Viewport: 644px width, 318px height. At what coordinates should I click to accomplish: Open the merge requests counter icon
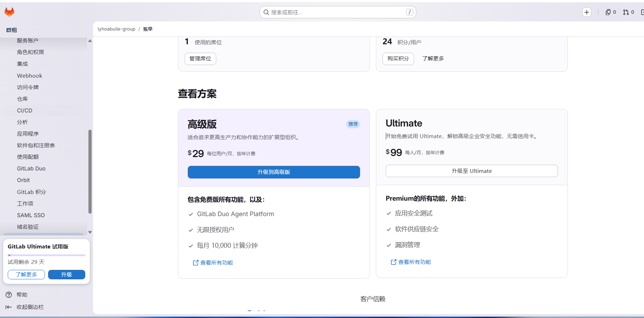[x=629, y=12]
